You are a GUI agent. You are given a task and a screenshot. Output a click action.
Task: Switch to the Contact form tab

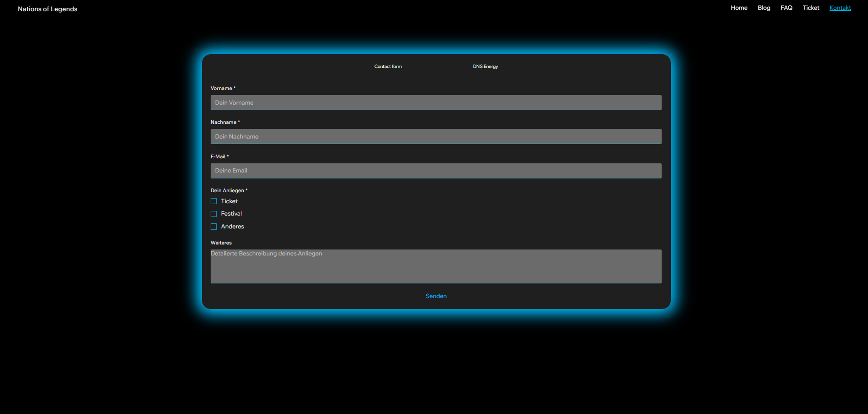pyautogui.click(x=388, y=66)
